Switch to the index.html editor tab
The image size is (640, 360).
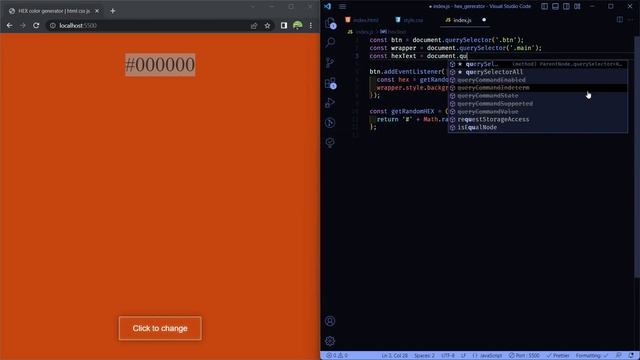coord(362,20)
